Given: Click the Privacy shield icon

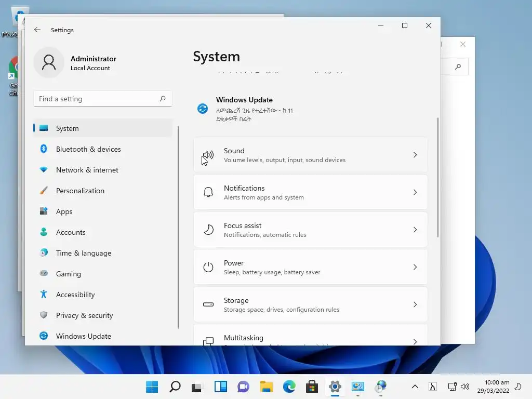Looking at the screenshot, I should [44, 315].
